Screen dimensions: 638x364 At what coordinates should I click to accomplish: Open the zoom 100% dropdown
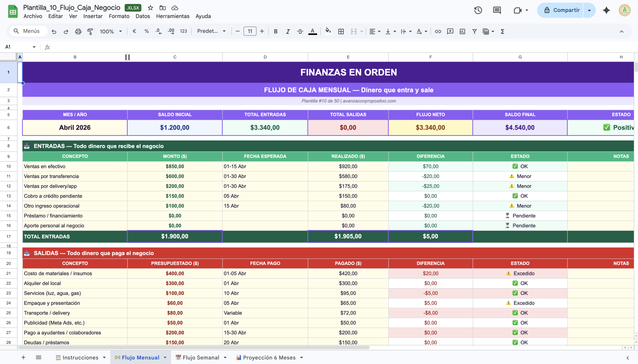[x=111, y=32]
